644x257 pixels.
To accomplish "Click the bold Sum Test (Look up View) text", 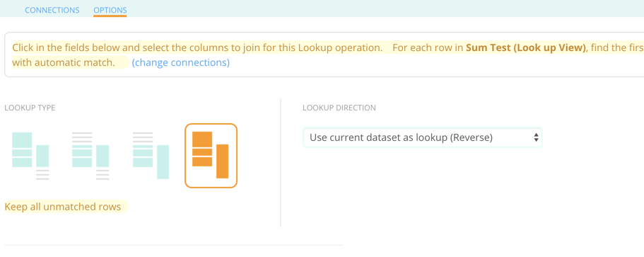I will pyautogui.click(x=526, y=47).
